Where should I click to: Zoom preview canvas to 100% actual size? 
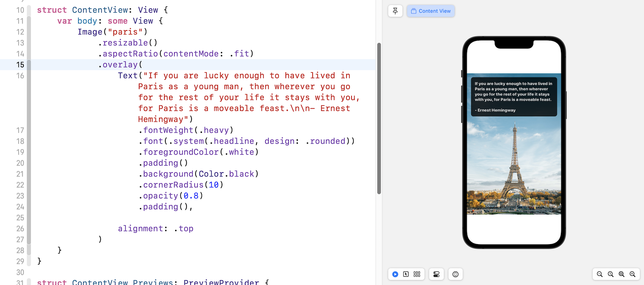[x=611, y=274]
